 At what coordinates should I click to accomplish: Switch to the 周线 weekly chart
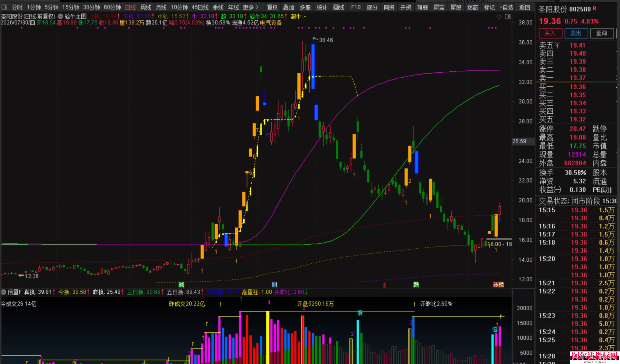[x=146, y=7]
